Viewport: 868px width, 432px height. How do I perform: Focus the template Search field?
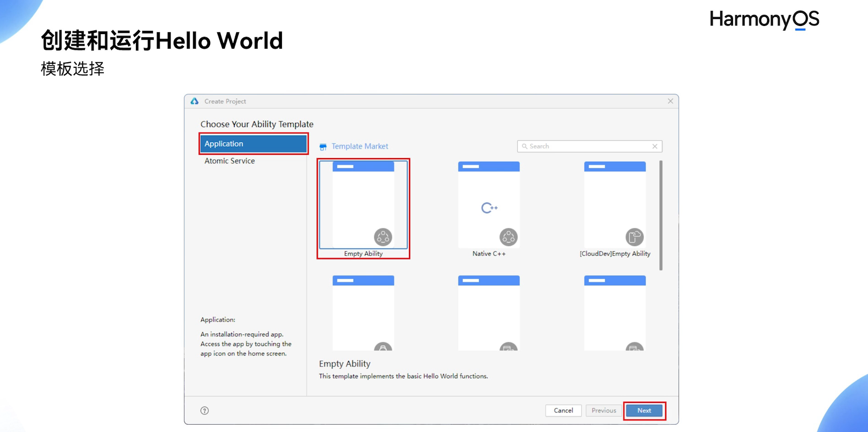point(589,146)
